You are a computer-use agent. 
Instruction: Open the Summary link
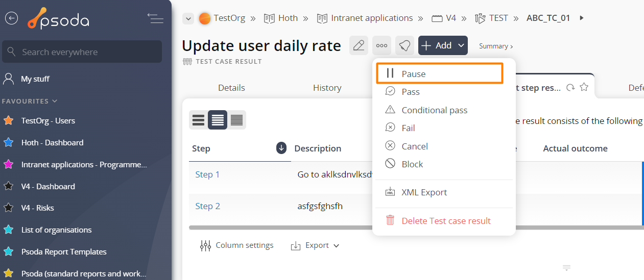tap(496, 46)
